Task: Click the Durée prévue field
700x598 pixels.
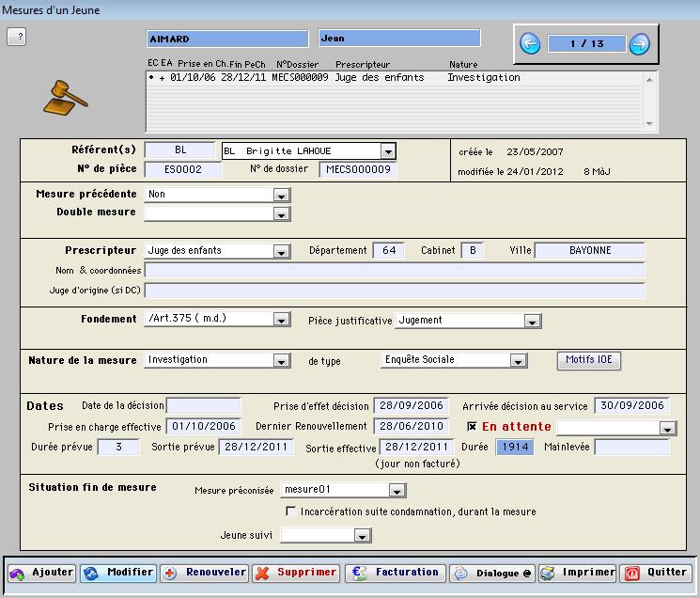Action: 118,447
